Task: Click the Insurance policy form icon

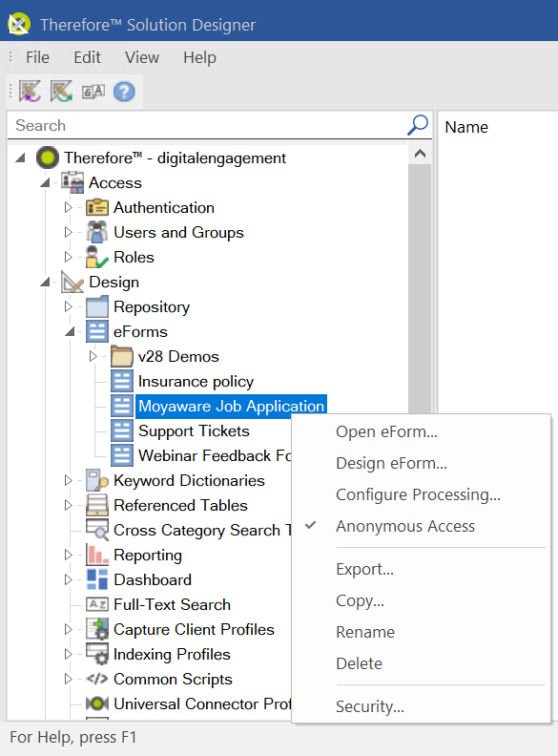Action: pos(121,382)
